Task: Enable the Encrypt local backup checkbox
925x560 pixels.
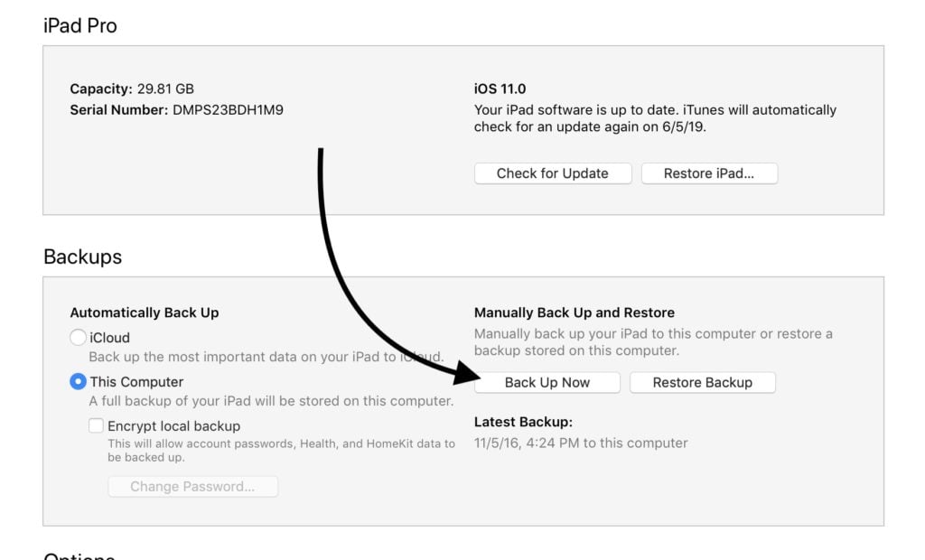Action: [x=96, y=425]
